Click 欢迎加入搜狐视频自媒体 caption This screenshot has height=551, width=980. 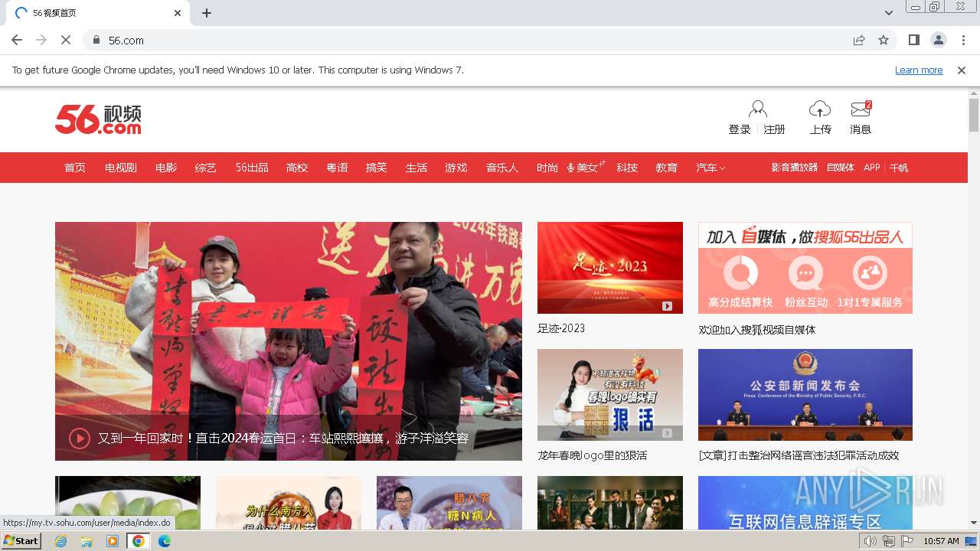click(x=757, y=330)
